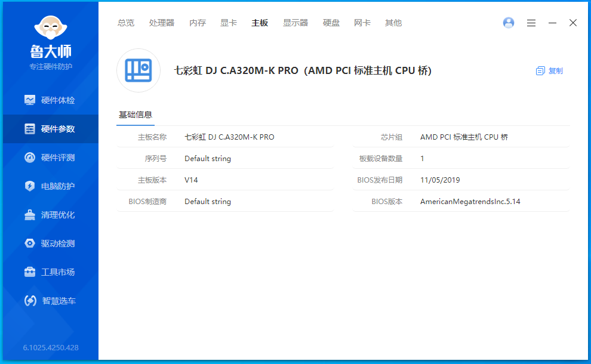Switch to the 显示器 tab
This screenshot has height=364, width=591.
tap(295, 23)
